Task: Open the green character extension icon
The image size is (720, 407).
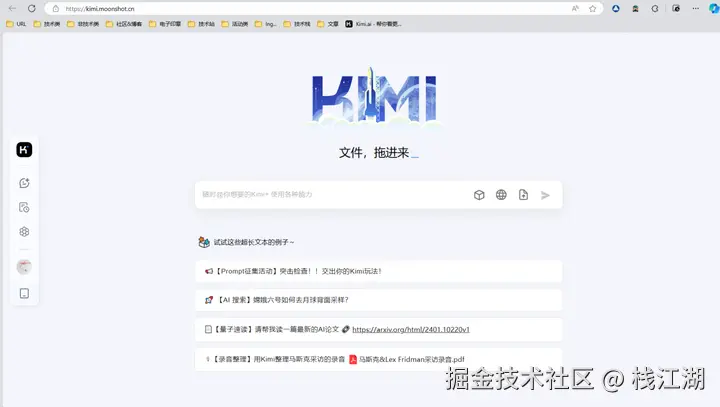Action: click(x=636, y=8)
